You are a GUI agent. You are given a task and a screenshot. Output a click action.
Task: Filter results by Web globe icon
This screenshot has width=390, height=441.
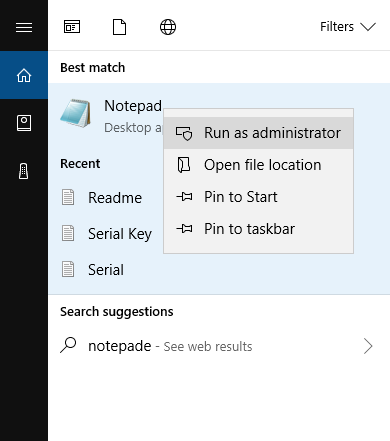coord(168,27)
